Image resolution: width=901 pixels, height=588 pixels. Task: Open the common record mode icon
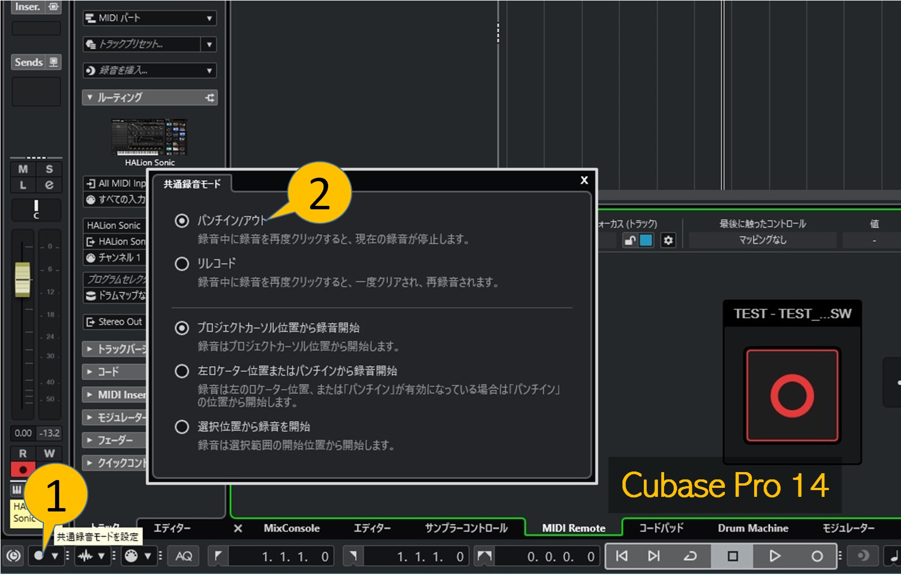(38, 556)
